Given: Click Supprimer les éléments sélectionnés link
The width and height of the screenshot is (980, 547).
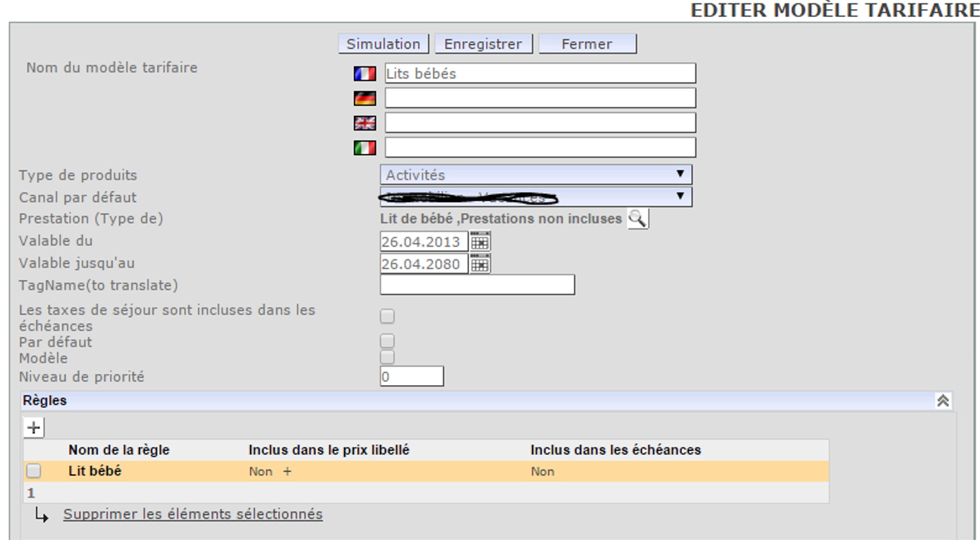Looking at the screenshot, I should pos(193,514).
